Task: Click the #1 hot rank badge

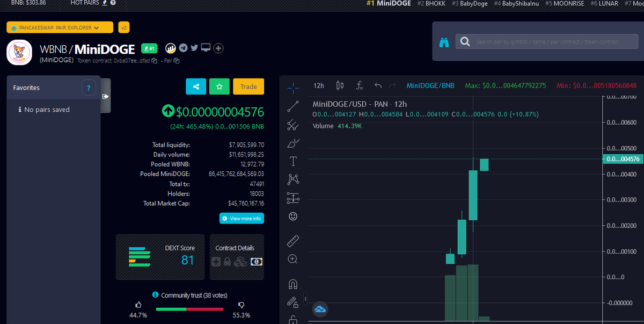Action: [150, 48]
